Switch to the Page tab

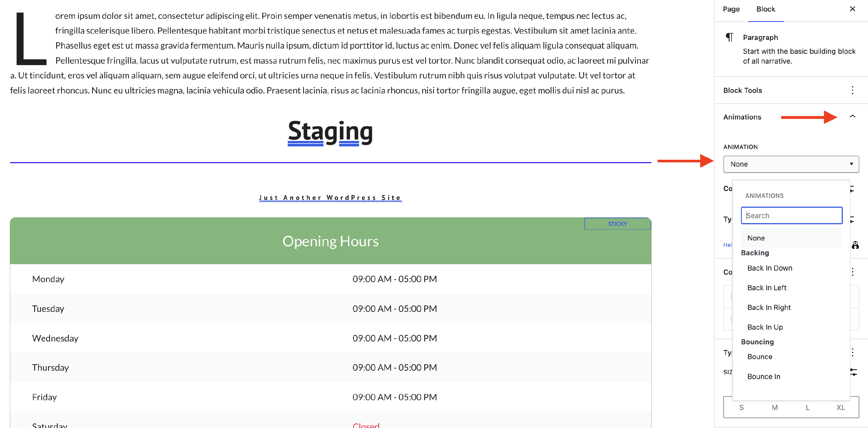tap(731, 9)
